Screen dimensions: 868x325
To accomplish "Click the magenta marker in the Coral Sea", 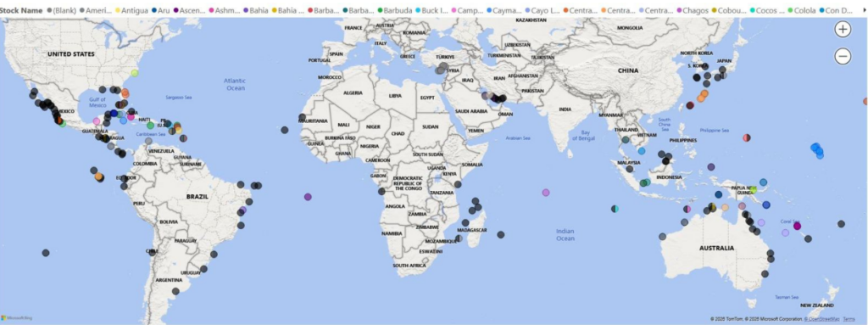I will [x=797, y=226].
